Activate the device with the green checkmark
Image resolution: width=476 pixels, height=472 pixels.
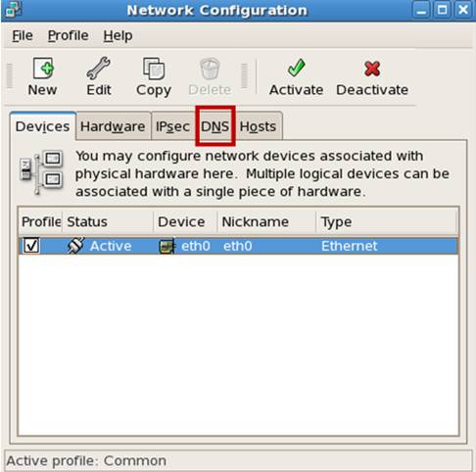pyautogui.click(x=297, y=68)
